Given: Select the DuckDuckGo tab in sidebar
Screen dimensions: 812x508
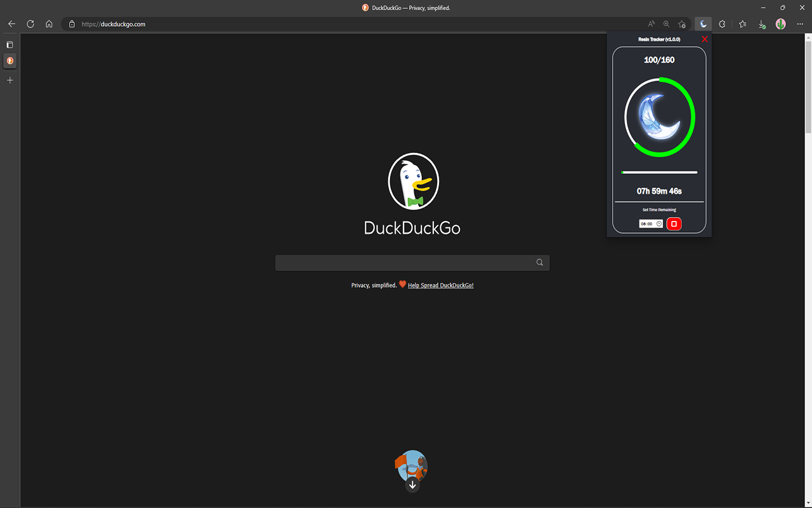Looking at the screenshot, I should (10, 61).
